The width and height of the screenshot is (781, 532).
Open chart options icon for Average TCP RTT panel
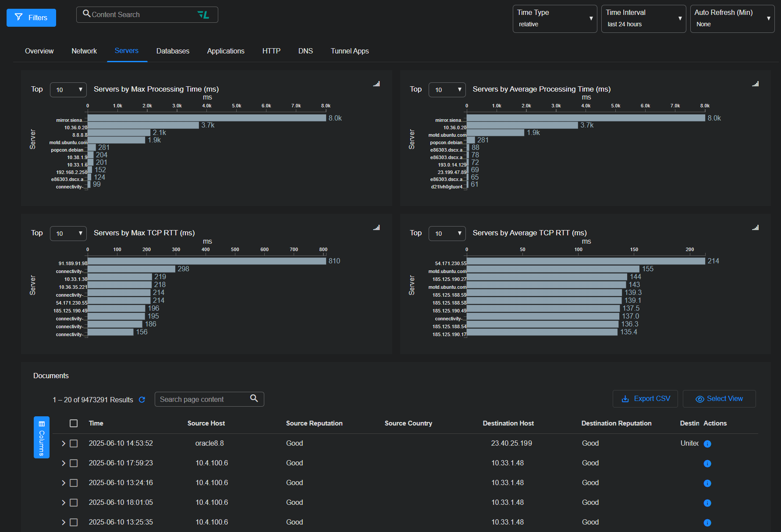tap(755, 228)
